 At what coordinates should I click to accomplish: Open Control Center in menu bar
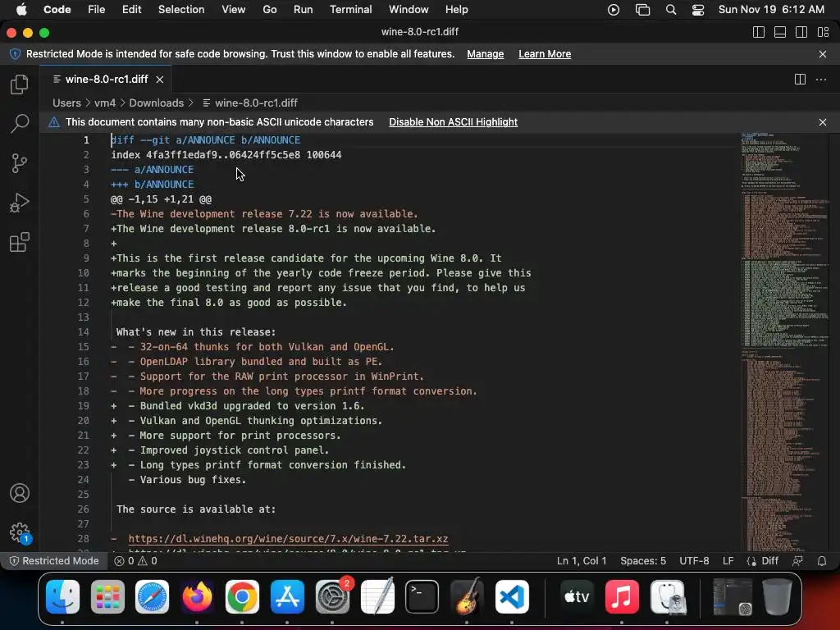click(697, 10)
